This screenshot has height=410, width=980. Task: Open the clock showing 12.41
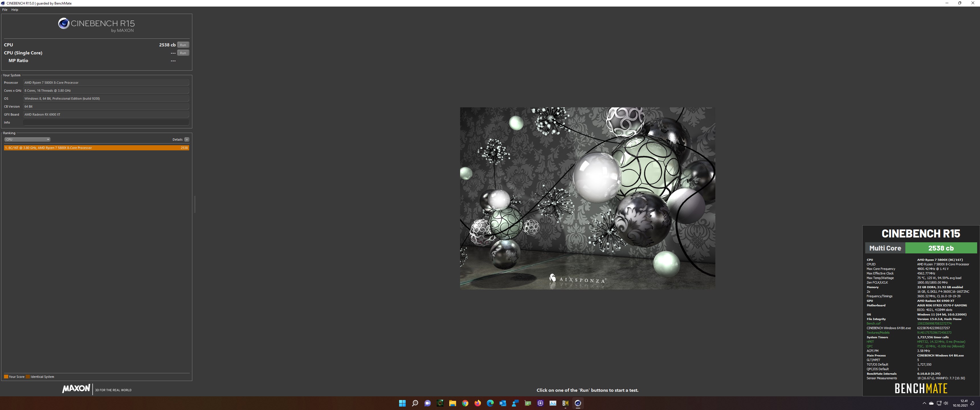click(960, 403)
